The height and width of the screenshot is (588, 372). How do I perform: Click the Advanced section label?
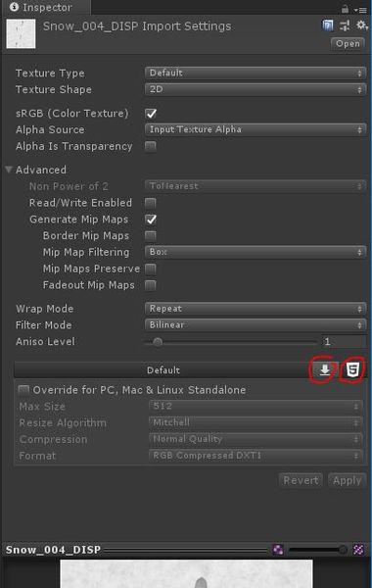click(41, 170)
